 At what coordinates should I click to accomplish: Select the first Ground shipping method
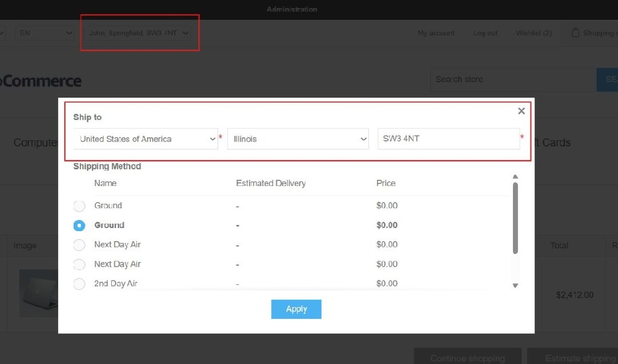pos(78,205)
